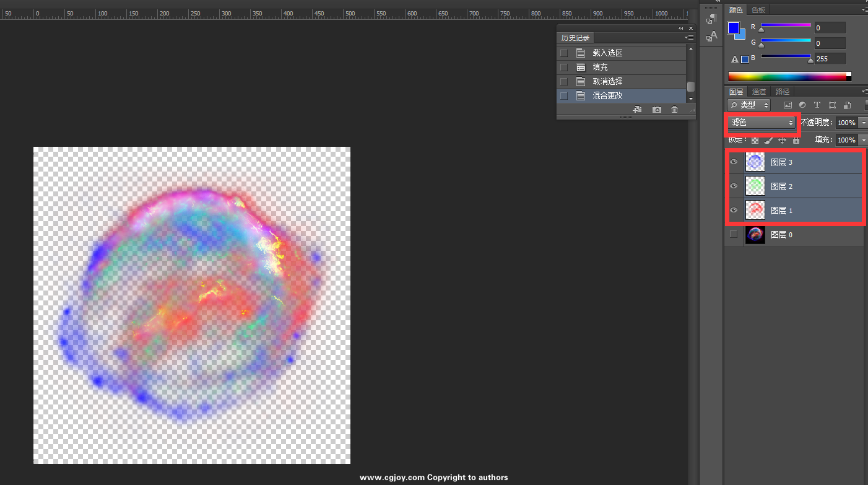Hide 图层 1 with its eye icon
The height and width of the screenshot is (485, 868).
734,211
